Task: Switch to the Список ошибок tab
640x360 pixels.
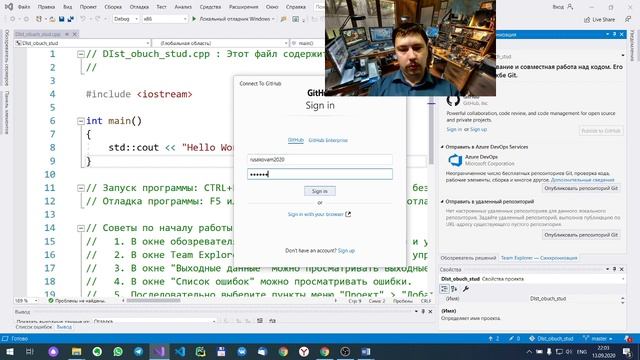Action: click(34, 327)
